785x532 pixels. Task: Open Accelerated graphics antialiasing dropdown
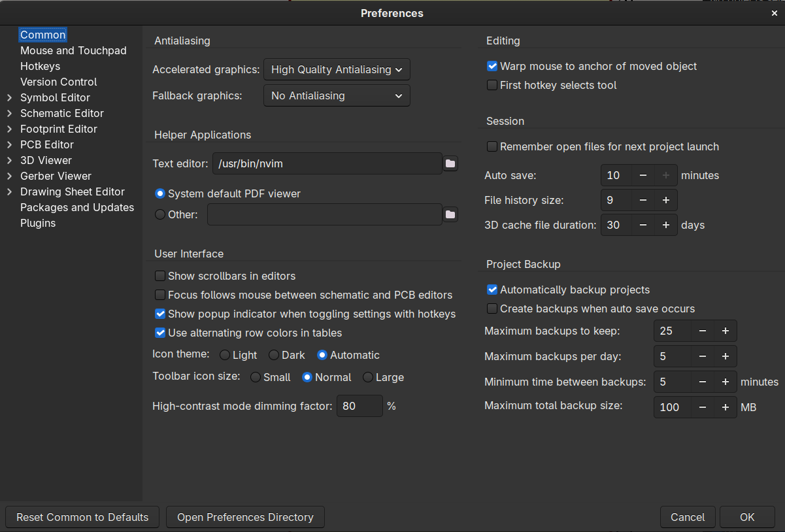pyautogui.click(x=337, y=69)
